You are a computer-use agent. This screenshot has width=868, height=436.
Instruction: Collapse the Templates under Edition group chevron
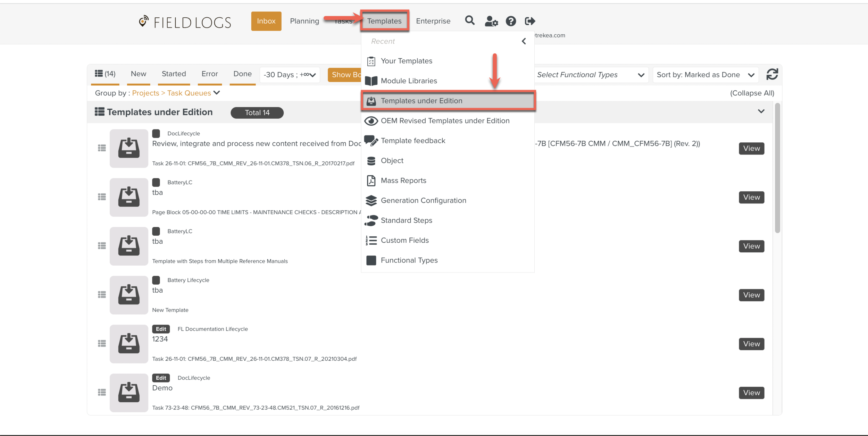761,111
